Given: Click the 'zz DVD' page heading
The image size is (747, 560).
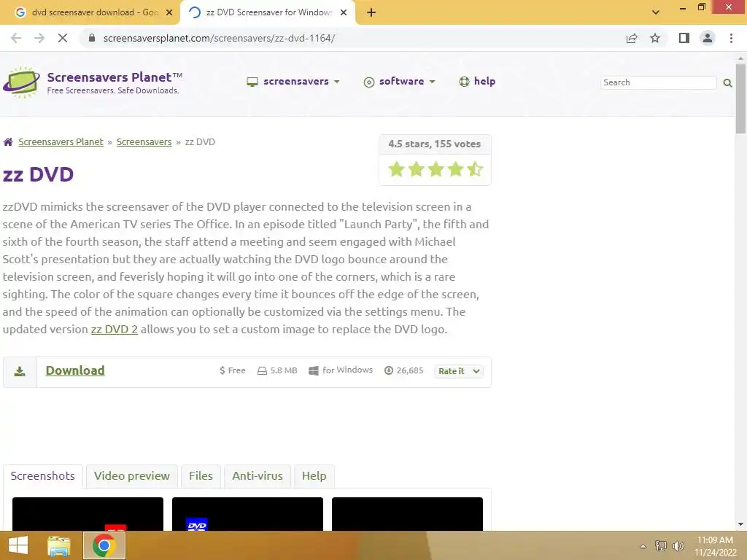Looking at the screenshot, I should click(x=38, y=174).
